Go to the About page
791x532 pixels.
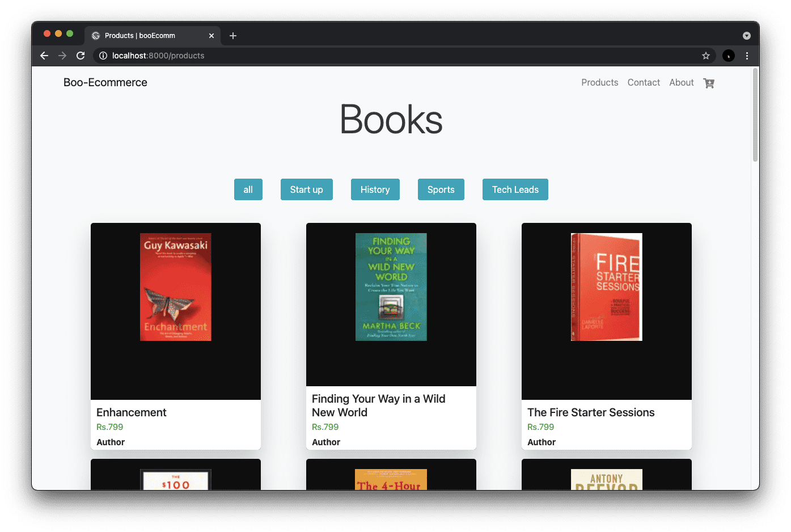pos(681,83)
